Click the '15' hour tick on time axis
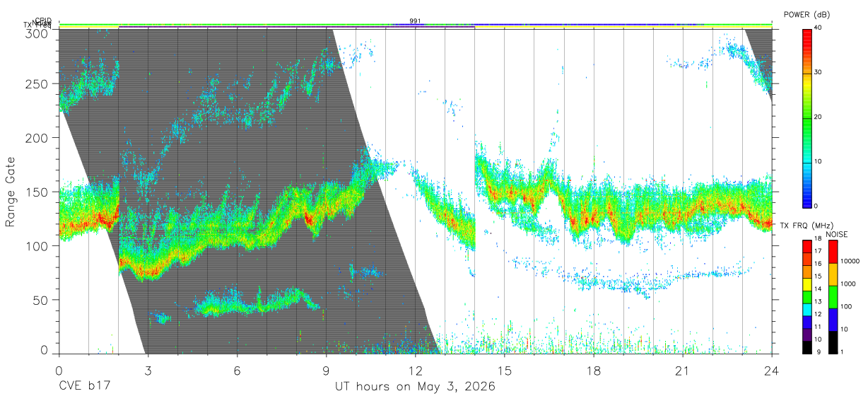 504,371
